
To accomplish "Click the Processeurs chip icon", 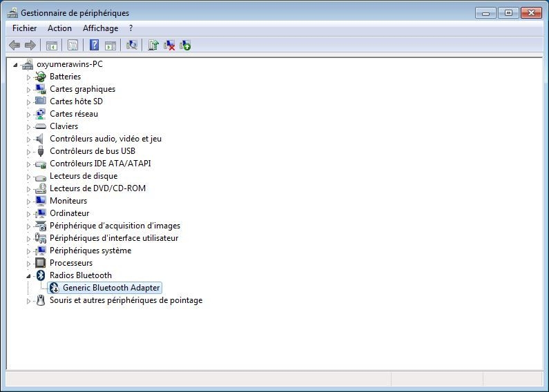I will point(41,263).
